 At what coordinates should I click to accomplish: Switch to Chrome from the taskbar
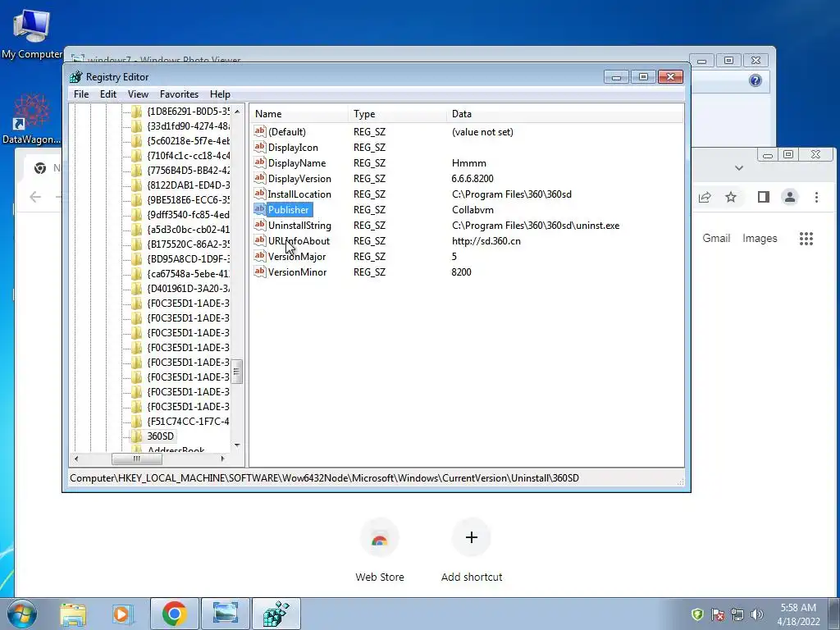coord(174,614)
